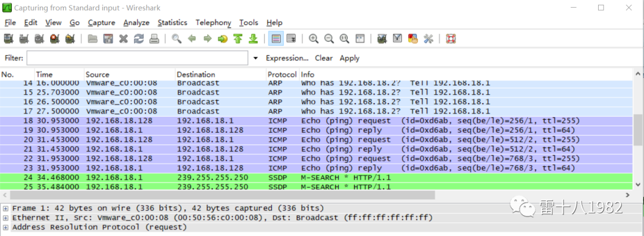Go forward in packet history
This screenshot has width=644, height=236.
[208, 39]
